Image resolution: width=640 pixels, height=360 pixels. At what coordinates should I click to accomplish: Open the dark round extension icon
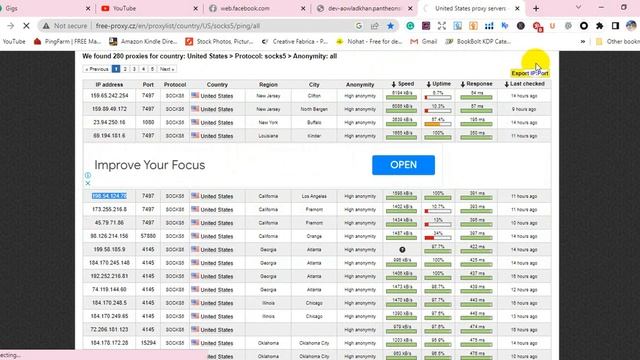[521, 26]
